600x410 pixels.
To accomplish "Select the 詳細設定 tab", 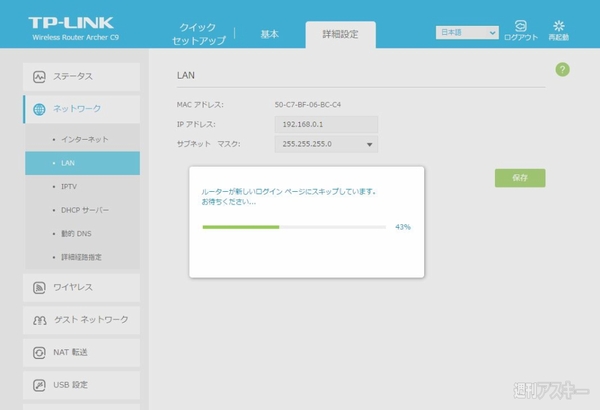I will [x=340, y=34].
